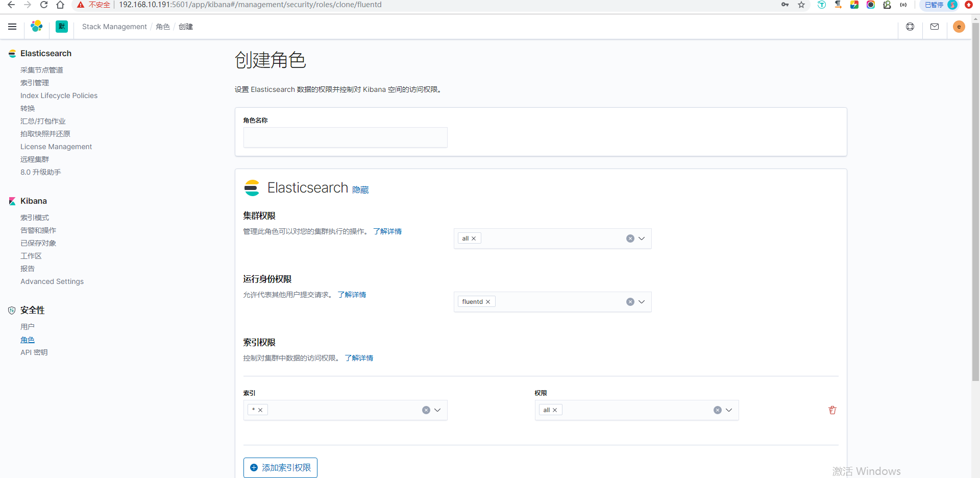The image size is (980, 478).
Task: Remove the 'fluentd' run-as tag
Action: pyautogui.click(x=488, y=302)
